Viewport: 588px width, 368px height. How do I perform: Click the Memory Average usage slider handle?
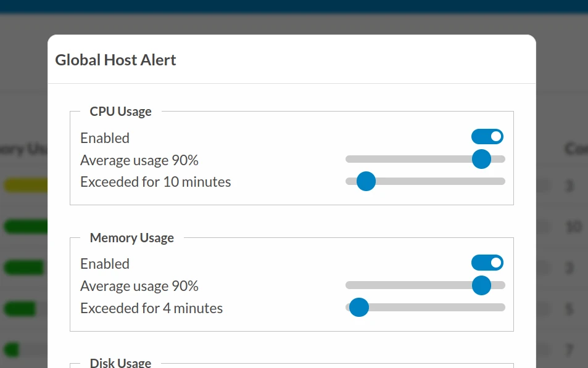pos(481,285)
